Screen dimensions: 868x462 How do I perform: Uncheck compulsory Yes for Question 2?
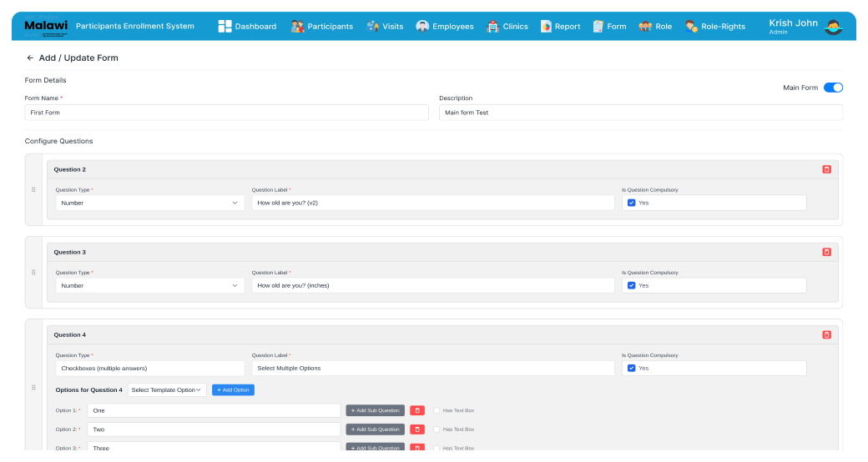point(631,203)
